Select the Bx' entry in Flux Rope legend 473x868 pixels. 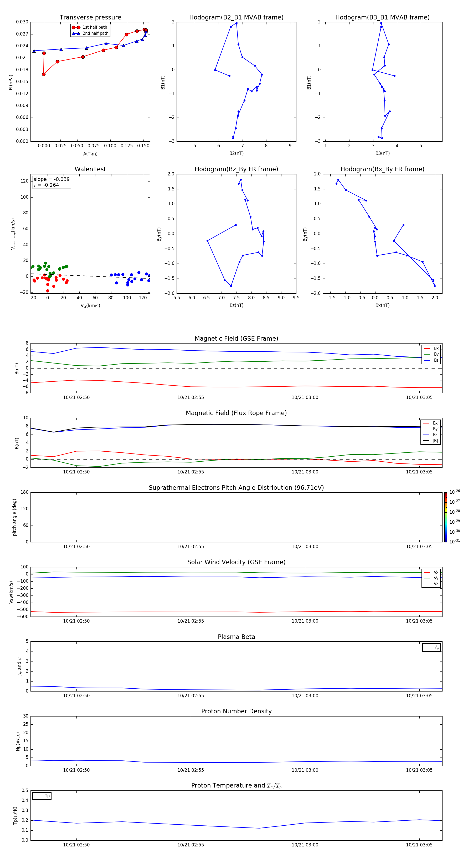point(431,423)
